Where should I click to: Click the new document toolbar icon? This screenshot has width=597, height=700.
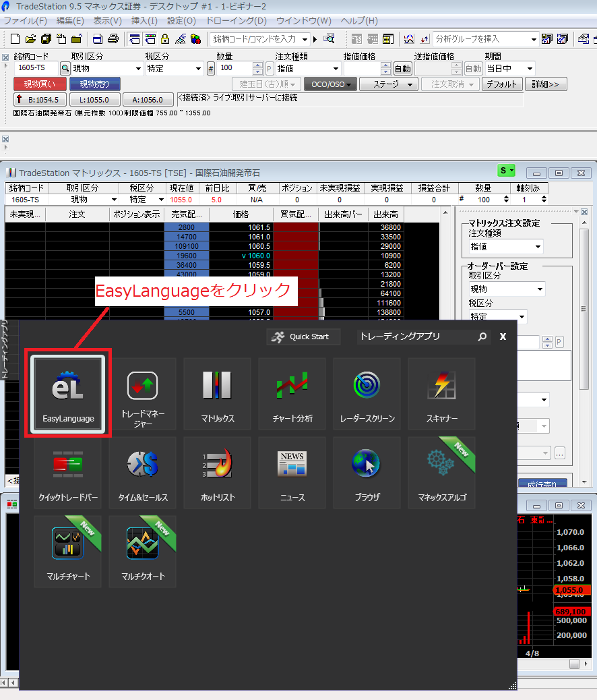point(15,39)
